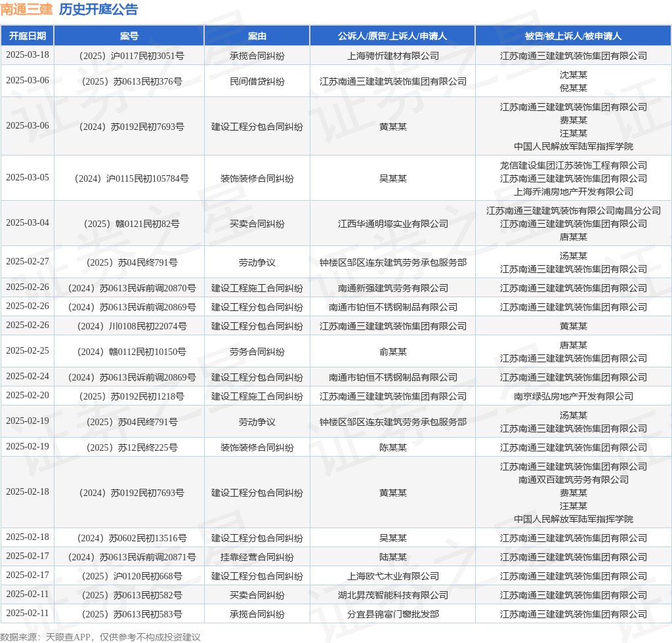This screenshot has height=643, width=672.
Task: Click plaintiff 上海骋忻建材有限公司
Action: (x=393, y=56)
